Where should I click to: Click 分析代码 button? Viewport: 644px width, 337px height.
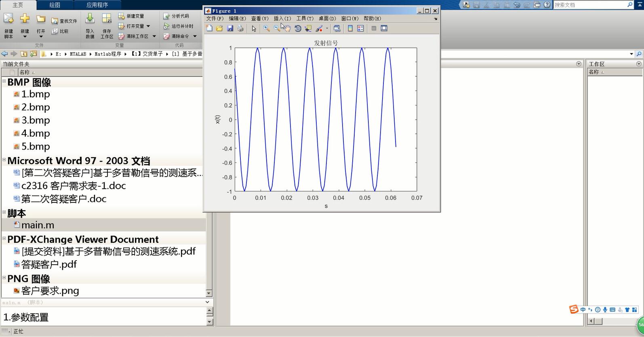click(176, 16)
